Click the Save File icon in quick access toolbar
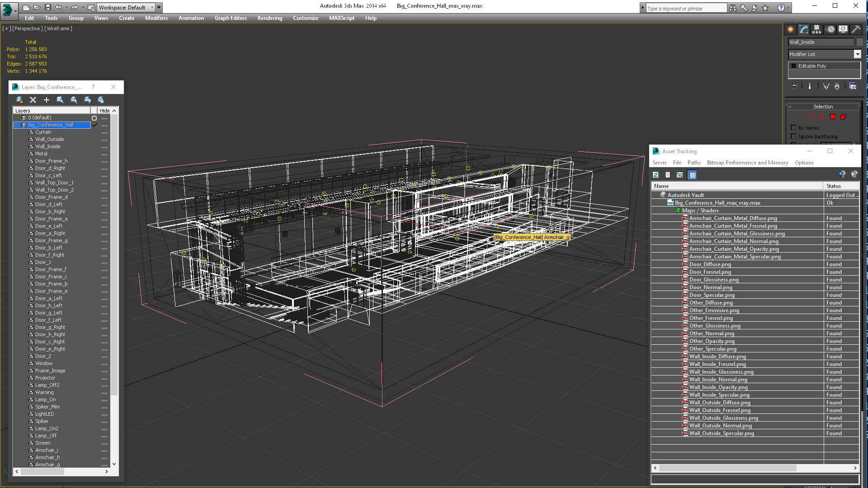The image size is (868, 488). click(47, 7)
